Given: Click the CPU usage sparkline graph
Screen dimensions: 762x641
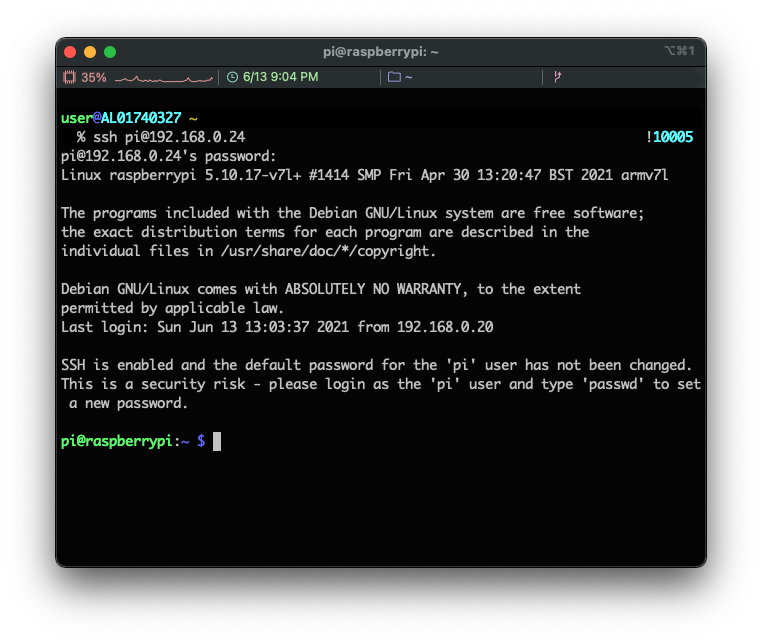Looking at the screenshot, I should (163, 77).
